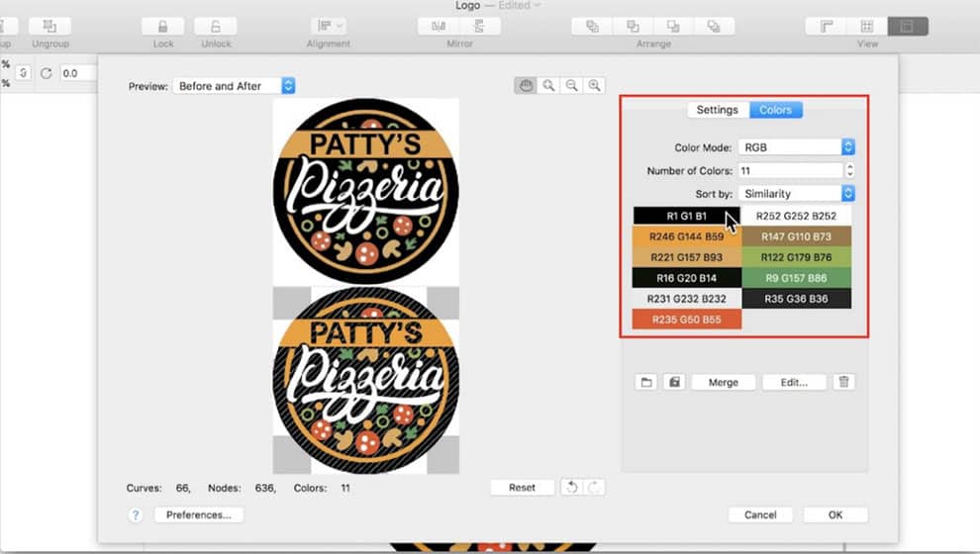Click the zoom out magnifier icon

point(571,86)
